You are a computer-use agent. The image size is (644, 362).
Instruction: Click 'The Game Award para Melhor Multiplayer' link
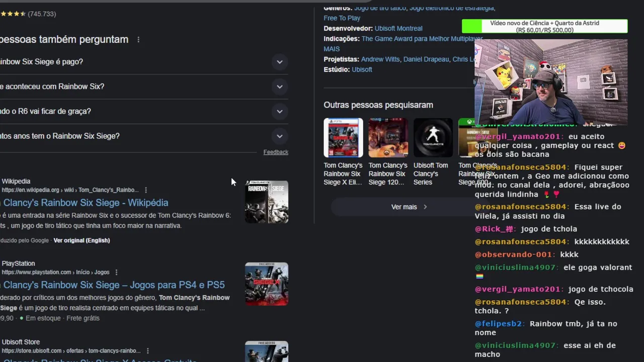(422, 39)
